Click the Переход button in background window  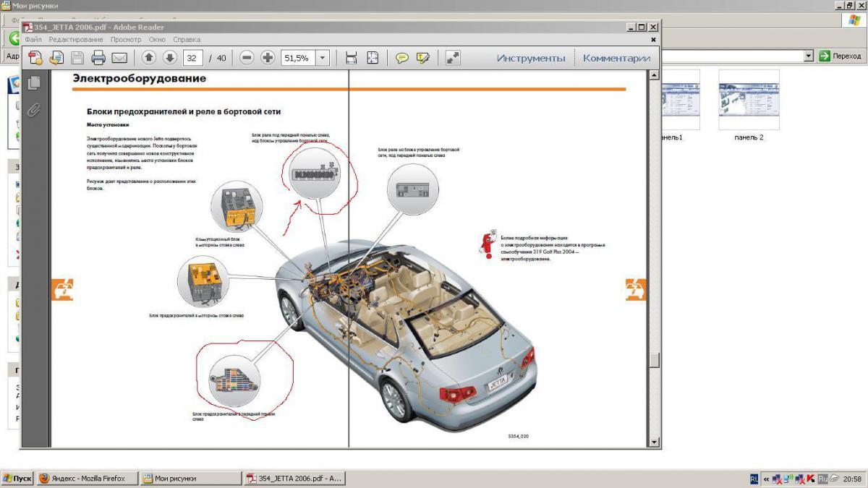coord(840,56)
